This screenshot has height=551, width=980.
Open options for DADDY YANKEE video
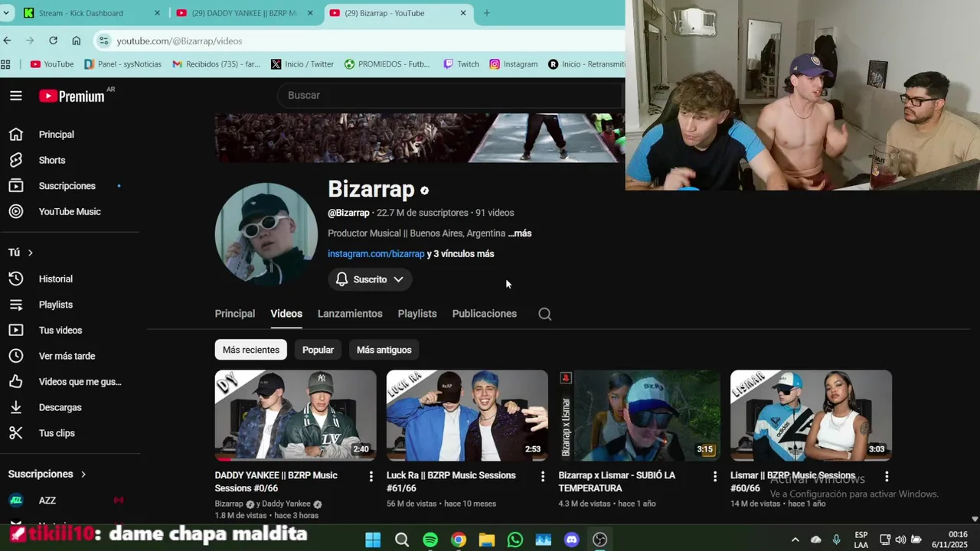(x=371, y=476)
